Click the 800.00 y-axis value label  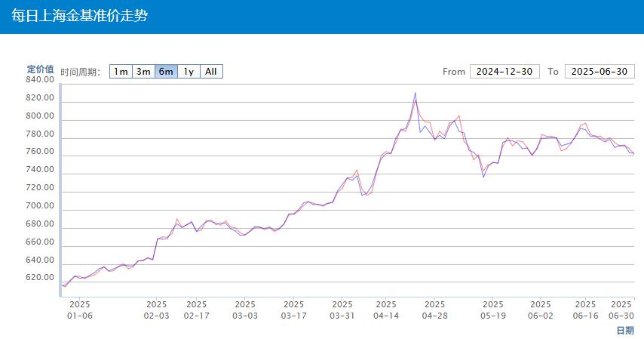click(x=40, y=116)
